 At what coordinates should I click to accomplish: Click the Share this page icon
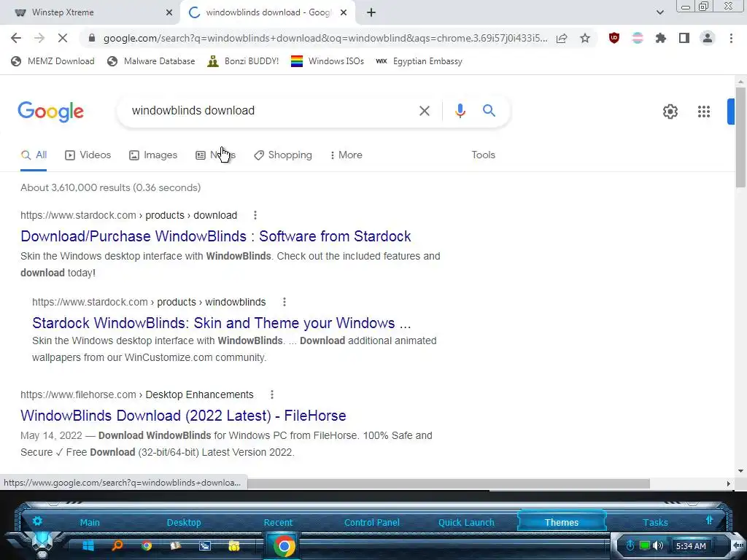click(x=562, y=38)
